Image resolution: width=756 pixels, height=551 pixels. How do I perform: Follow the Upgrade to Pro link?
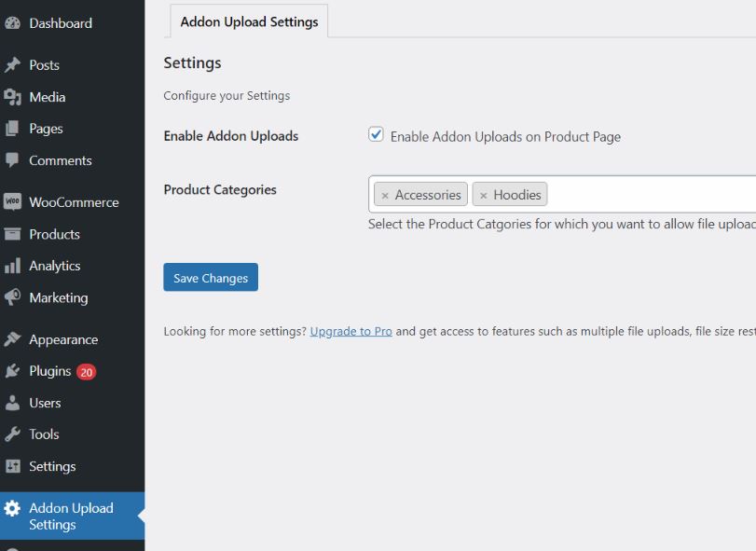351,332
